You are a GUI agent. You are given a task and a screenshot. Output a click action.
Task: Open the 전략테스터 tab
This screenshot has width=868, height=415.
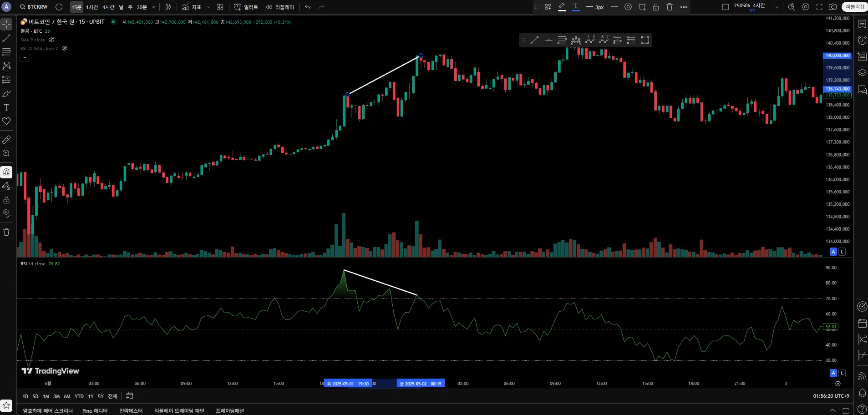131,411
